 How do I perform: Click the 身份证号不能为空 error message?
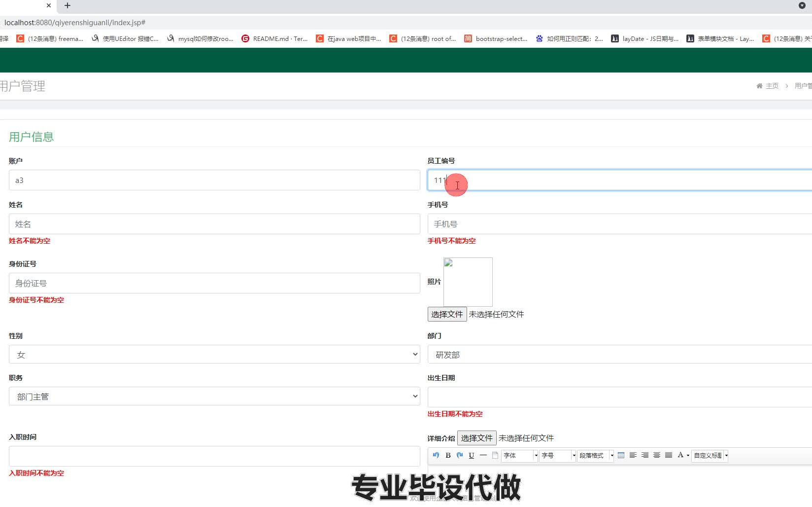(x=36, y=300)
